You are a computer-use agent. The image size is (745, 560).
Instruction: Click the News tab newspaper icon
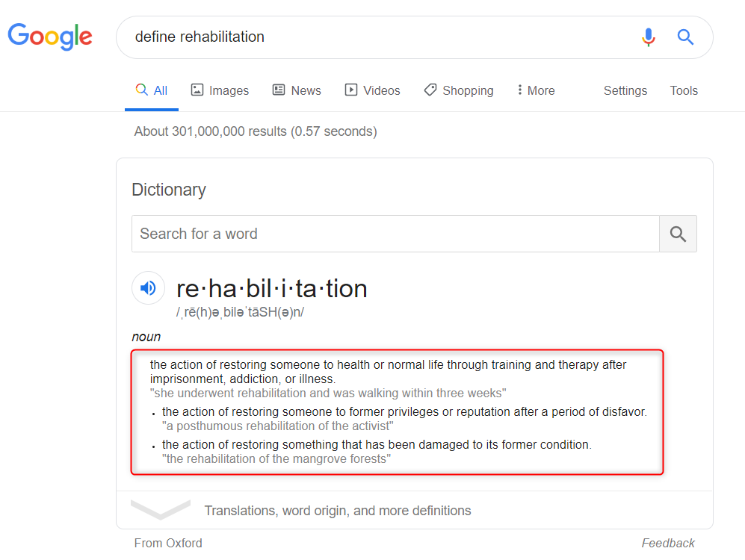click(279, 90)
